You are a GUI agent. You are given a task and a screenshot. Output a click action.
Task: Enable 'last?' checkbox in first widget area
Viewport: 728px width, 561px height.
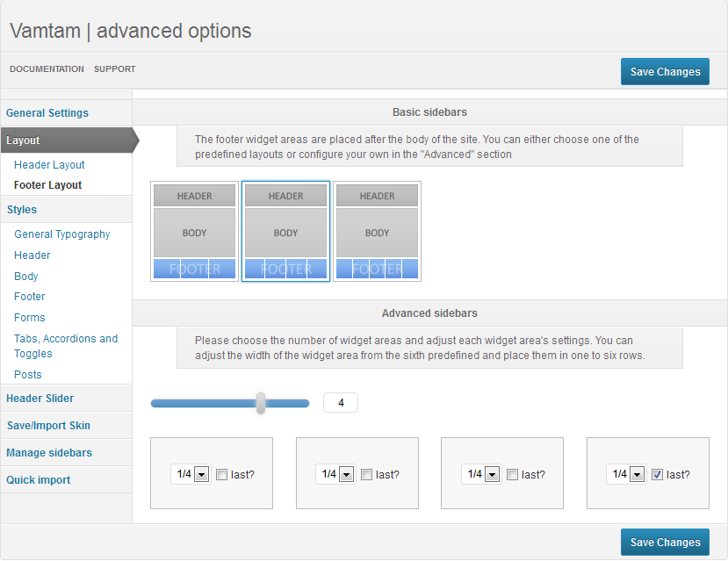tap(222, 475)
